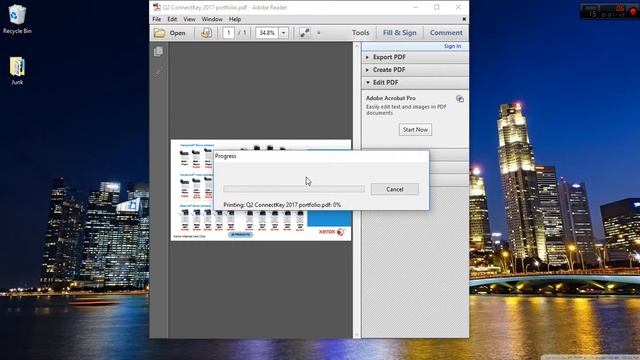
Task: Click the current page number field
Action: pyautogui.click(x=229, y=33)
